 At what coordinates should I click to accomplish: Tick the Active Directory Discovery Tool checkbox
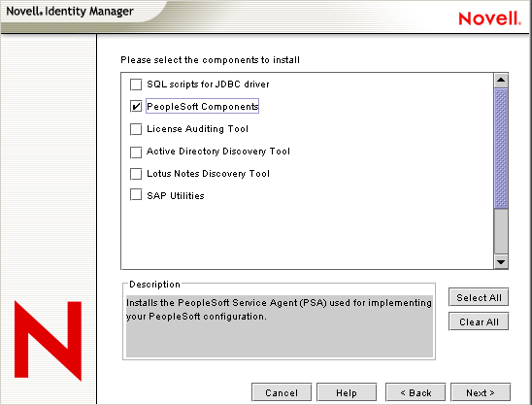[136, 152]
